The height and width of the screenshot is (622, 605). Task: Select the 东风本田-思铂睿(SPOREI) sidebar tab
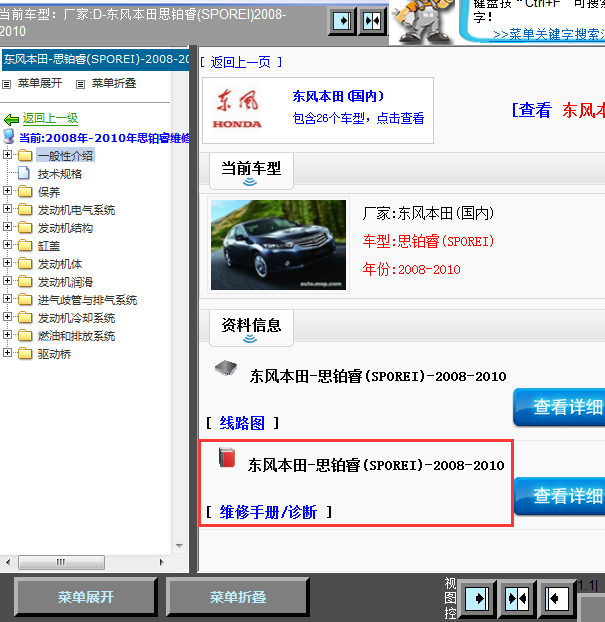95,60
